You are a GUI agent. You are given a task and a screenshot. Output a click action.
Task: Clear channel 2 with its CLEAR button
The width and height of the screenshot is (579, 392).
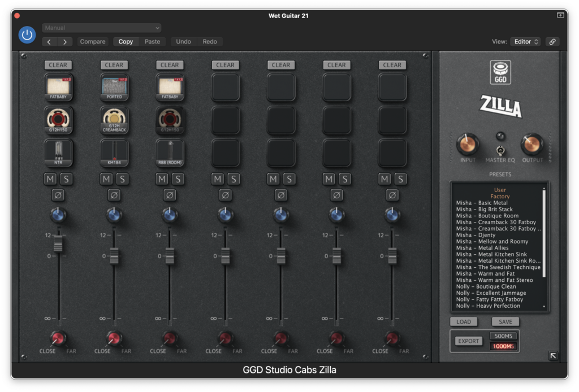pyautogui.click(x=114, y=65)
